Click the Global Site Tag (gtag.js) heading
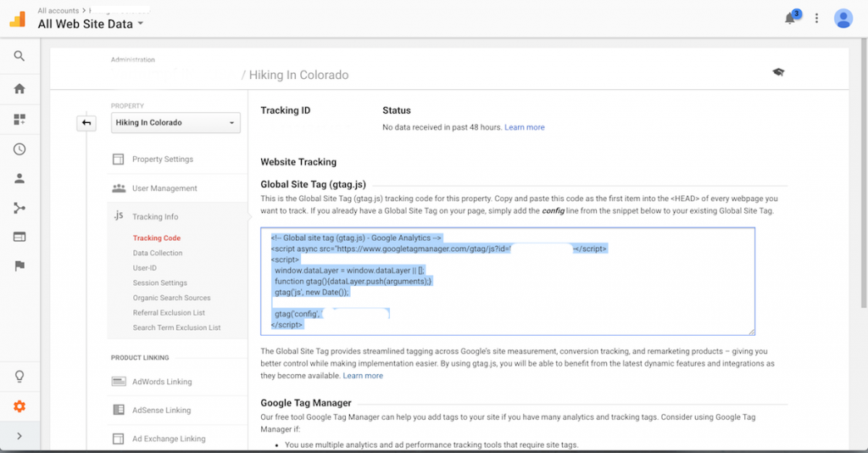The width and height of the screenshot is (868, 453). coord(314,184)
